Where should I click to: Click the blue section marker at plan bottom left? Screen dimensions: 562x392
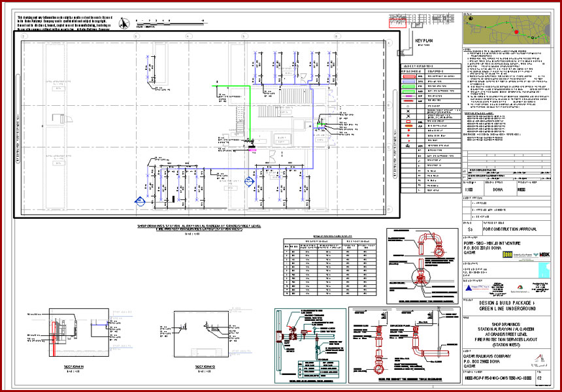click(x=140, y=201)
